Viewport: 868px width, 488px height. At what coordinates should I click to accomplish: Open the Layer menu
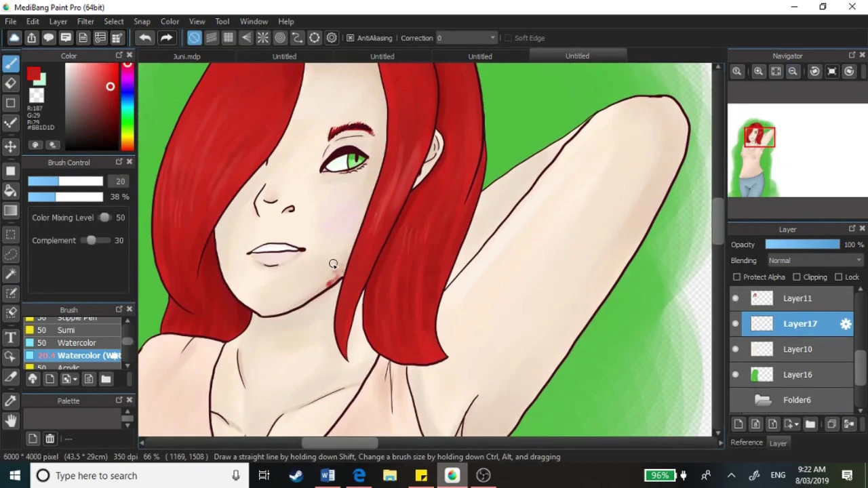coord(58,22)
